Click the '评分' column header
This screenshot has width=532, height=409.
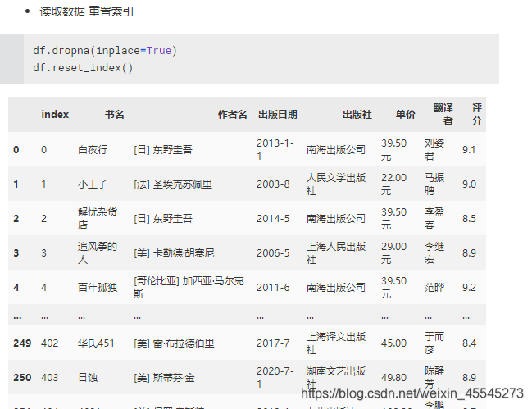coord(477,114)
